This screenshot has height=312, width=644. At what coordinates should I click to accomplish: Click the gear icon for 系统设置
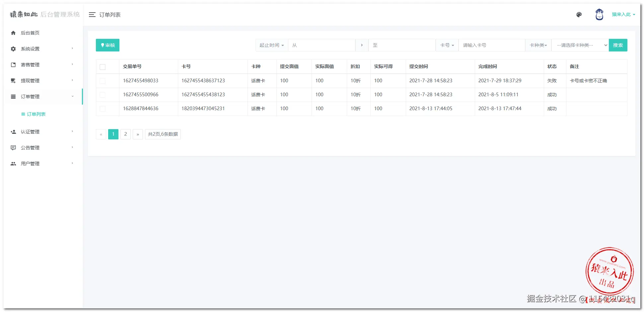coord(13,49)
